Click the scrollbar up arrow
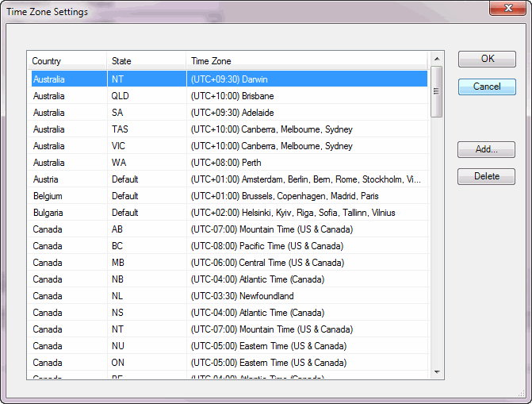 tap(436, 59)
